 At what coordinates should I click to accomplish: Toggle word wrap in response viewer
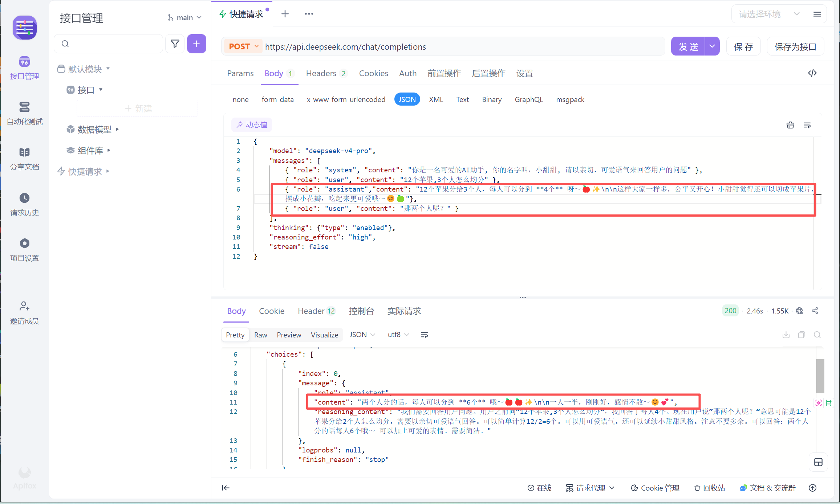pos(424,335)
